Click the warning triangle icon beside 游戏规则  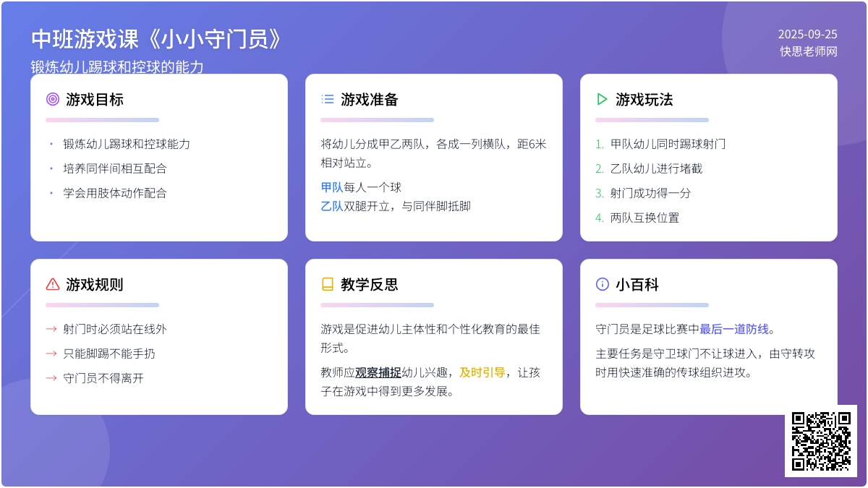(x=53, y=284)
